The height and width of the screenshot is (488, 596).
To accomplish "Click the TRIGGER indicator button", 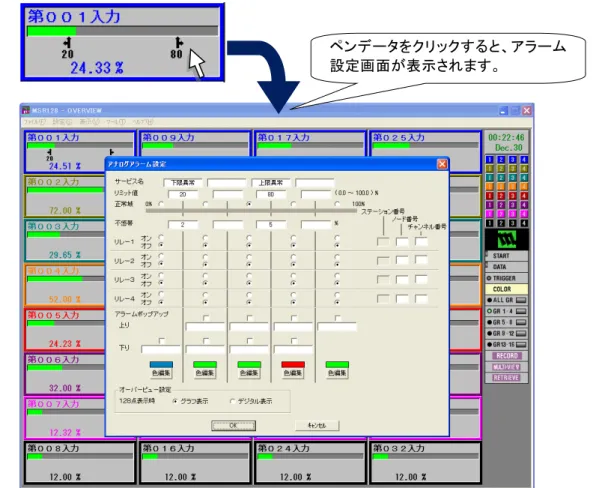I will point(507,278).
